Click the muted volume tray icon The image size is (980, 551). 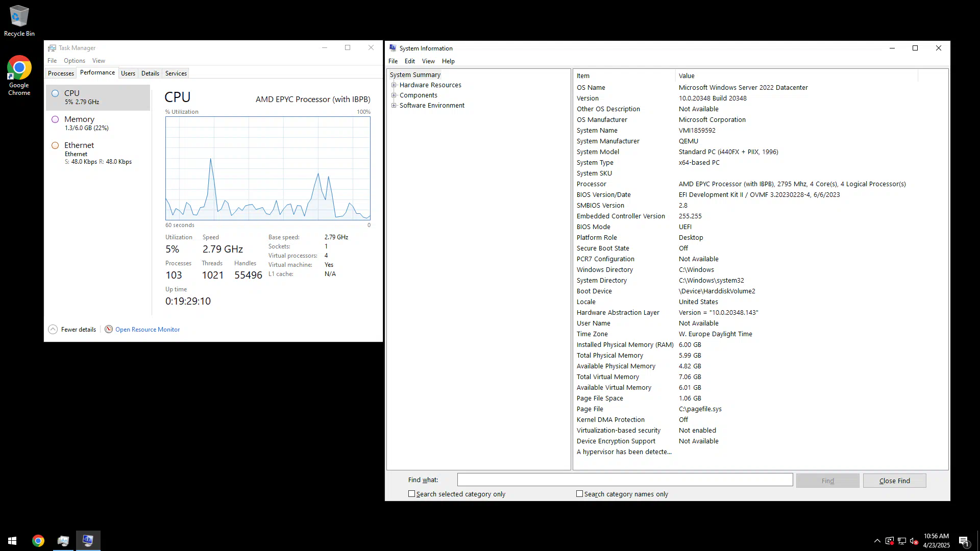tap(914, 541)
